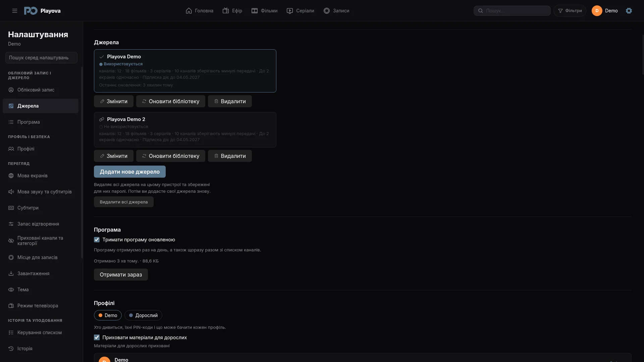Click Видалити всі джерела button

click(124, 202)
